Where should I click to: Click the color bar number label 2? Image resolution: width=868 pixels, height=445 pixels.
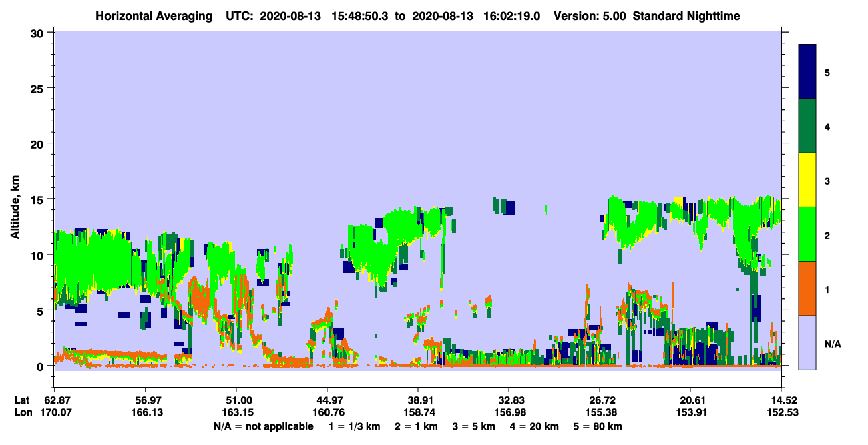coord(827,235)
